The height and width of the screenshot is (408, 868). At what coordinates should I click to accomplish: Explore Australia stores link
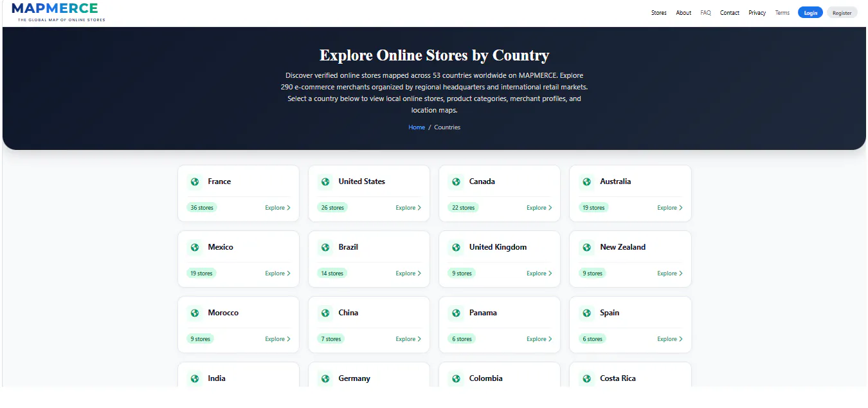tap(669, 208)
